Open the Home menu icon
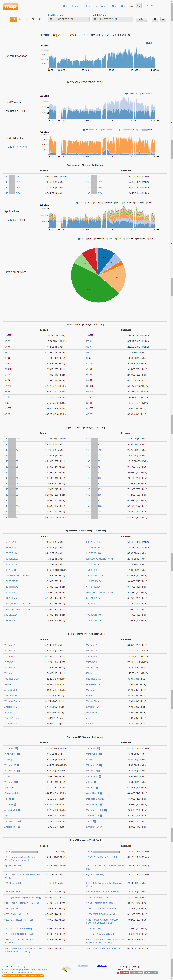 [65, 6]
